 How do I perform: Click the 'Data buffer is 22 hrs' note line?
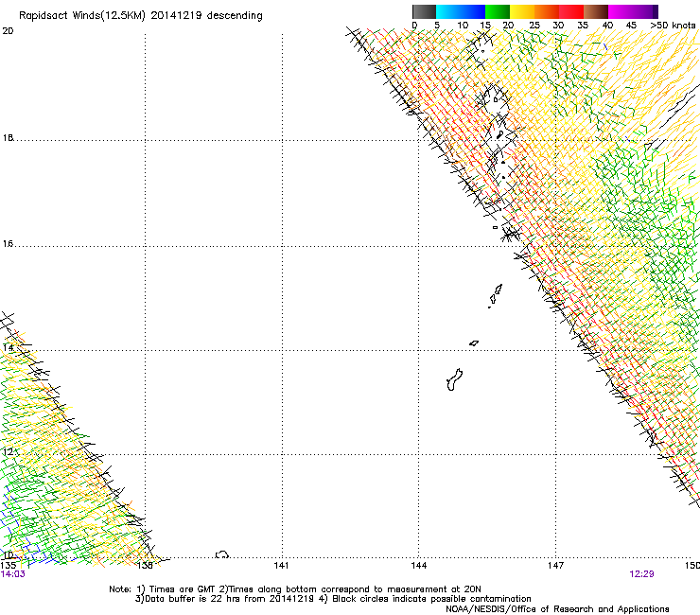point(333,599)
